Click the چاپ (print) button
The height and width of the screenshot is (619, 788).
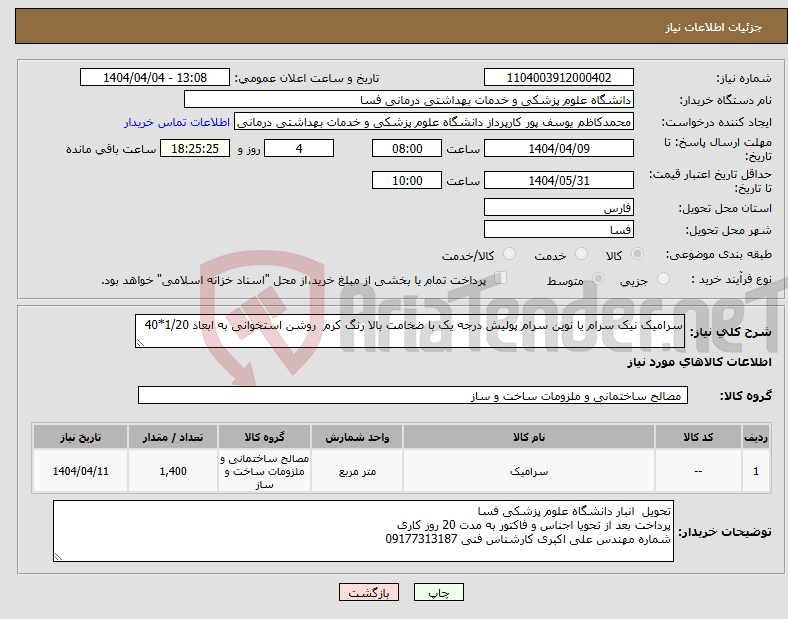(x=438, y=592)
